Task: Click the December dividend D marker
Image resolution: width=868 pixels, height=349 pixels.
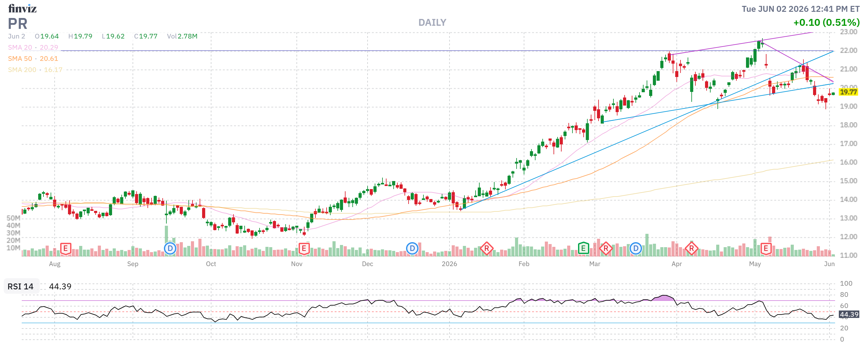Action: click(412, 249)
